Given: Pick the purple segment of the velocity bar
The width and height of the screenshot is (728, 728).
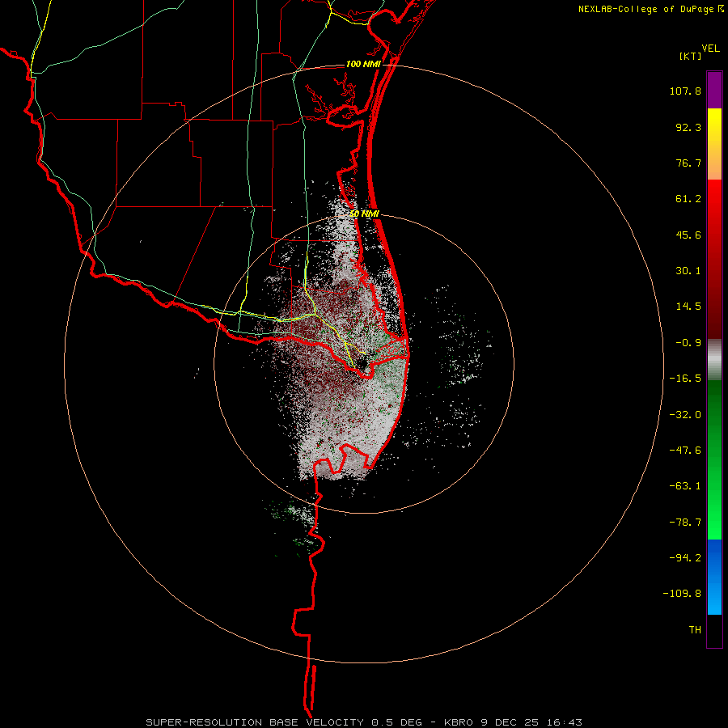Looking at the screenshot, I should click(x=714, y=90).
